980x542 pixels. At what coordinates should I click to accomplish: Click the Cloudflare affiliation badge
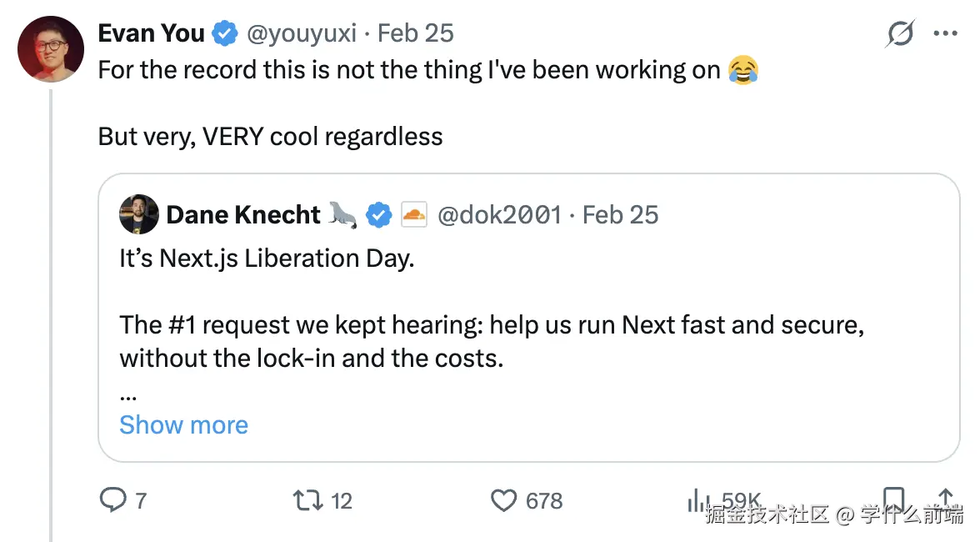[413, 215]
